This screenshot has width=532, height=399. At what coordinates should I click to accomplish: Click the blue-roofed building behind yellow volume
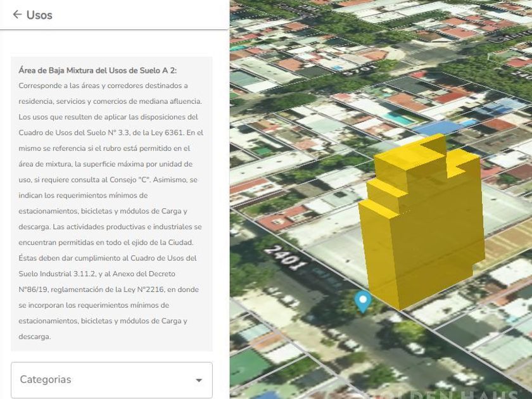[437, 127]
